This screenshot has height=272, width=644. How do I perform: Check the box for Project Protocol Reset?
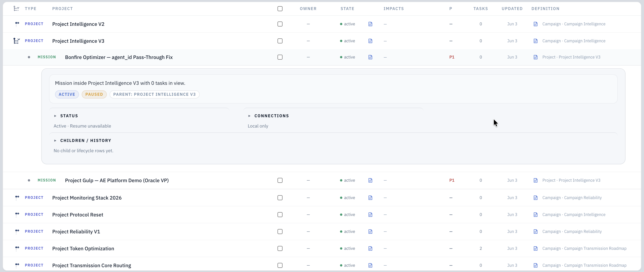point(280,215)
